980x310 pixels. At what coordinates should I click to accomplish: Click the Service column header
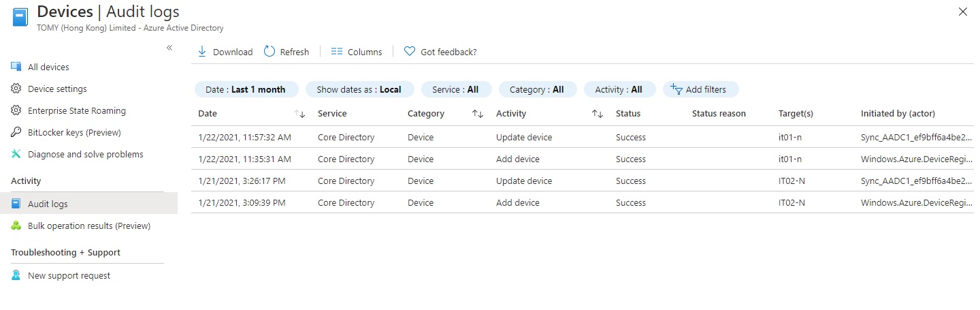(x=332, y=114)
